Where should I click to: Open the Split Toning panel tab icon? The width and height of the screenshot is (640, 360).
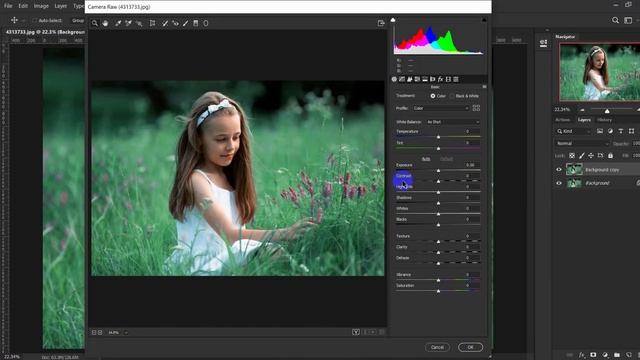tap(425, 79)
